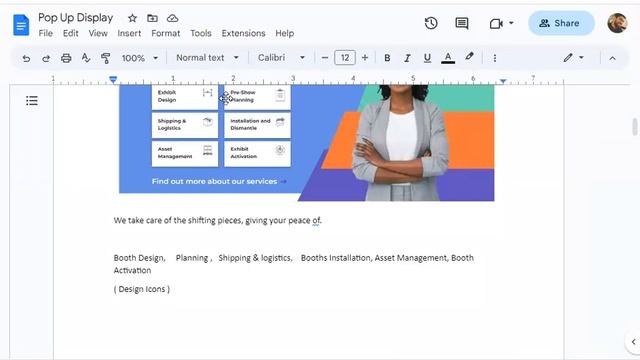
Task: Undo the last action
Action: [26, 58]
